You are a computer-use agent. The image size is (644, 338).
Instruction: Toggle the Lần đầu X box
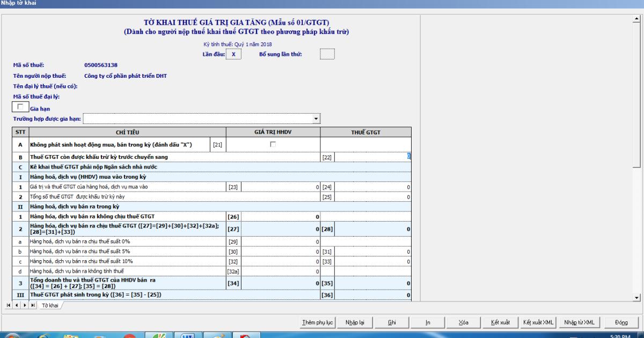point(233,54)
